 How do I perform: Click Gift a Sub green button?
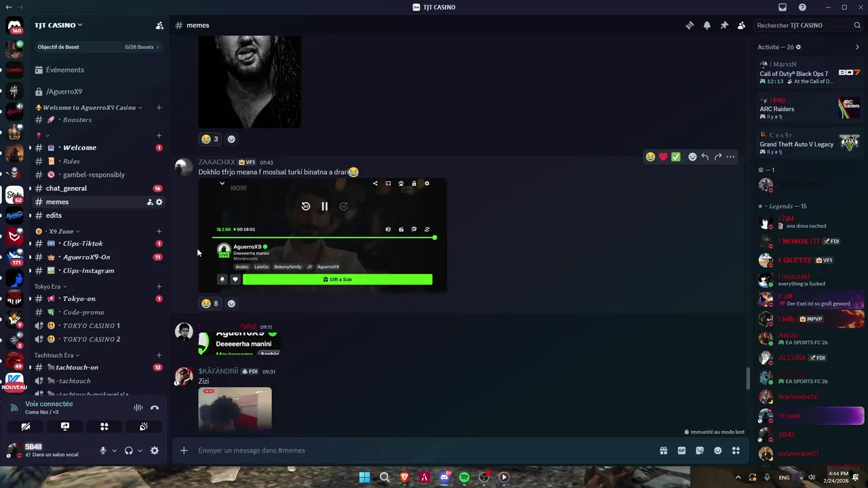338,279
